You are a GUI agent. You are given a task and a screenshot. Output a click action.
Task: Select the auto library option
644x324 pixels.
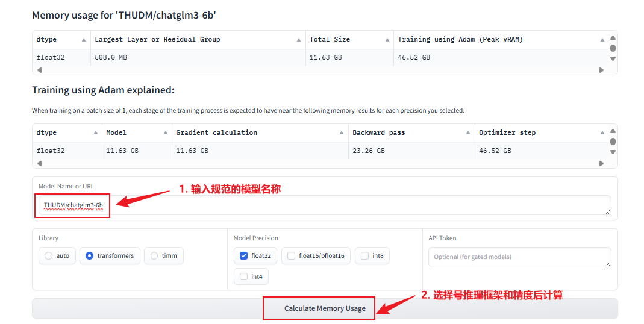click(x=49, y=255)
